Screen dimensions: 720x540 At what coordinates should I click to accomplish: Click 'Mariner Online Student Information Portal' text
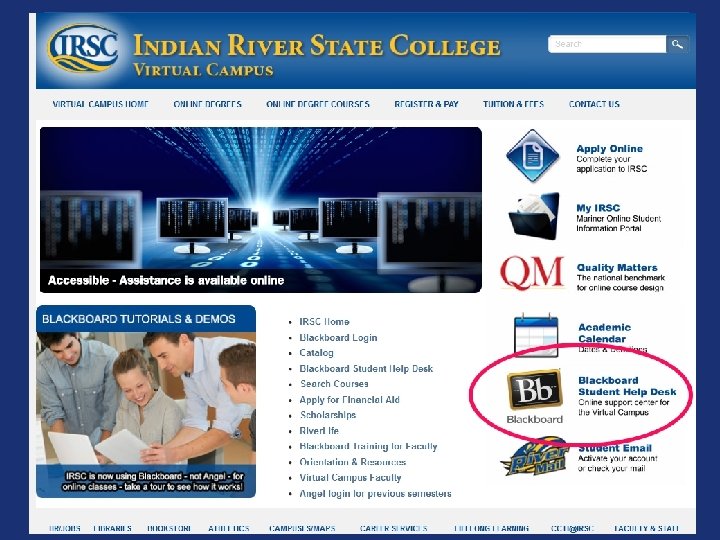pos(619,223)
